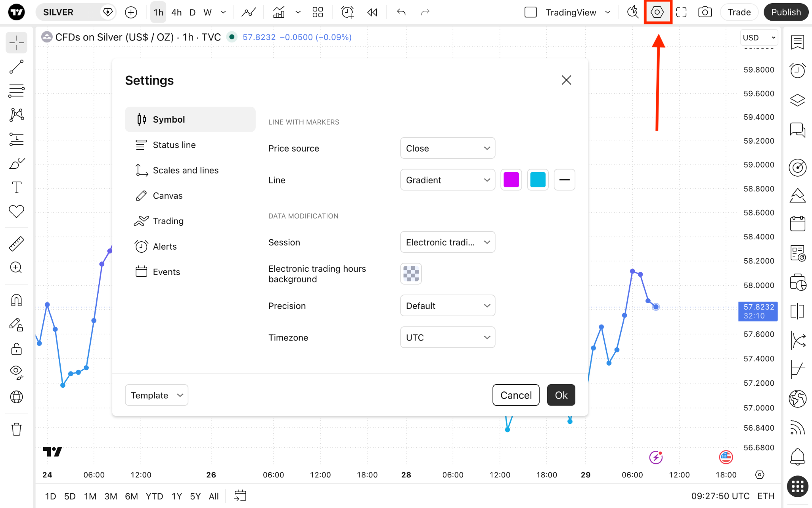The width and height of the screenshot is (812, 508).
Task: Click the remove objects trash icon
Action: coord(16,429)
